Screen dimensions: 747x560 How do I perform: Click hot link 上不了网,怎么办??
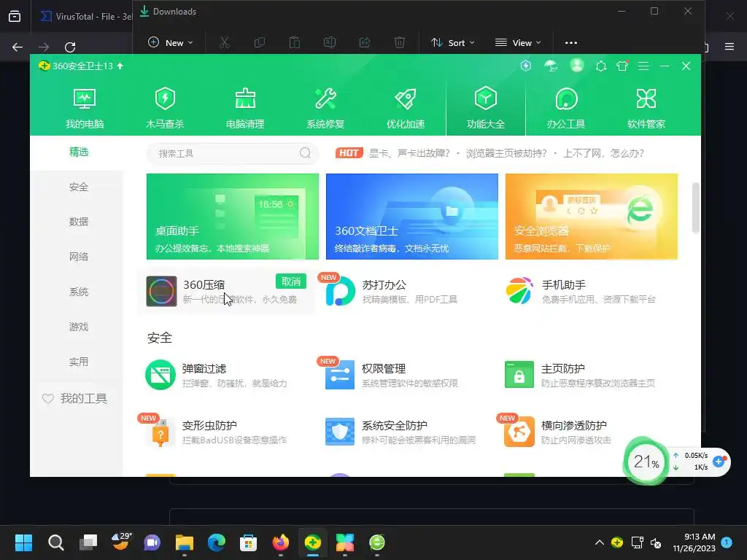point(603,153)
